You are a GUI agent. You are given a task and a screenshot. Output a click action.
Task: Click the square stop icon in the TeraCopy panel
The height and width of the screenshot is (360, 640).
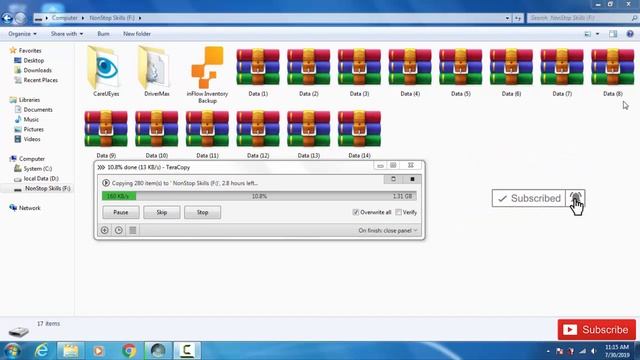(x=412, y=179)
